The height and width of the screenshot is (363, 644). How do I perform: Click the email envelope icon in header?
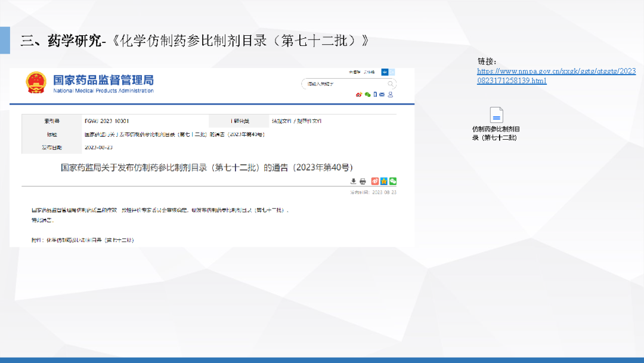(x=382, y=94)
